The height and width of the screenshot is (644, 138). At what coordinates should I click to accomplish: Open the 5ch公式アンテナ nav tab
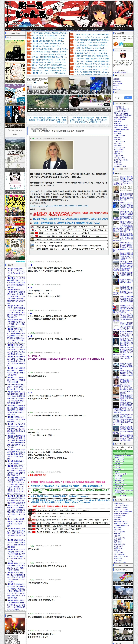[x=13, y=30]
